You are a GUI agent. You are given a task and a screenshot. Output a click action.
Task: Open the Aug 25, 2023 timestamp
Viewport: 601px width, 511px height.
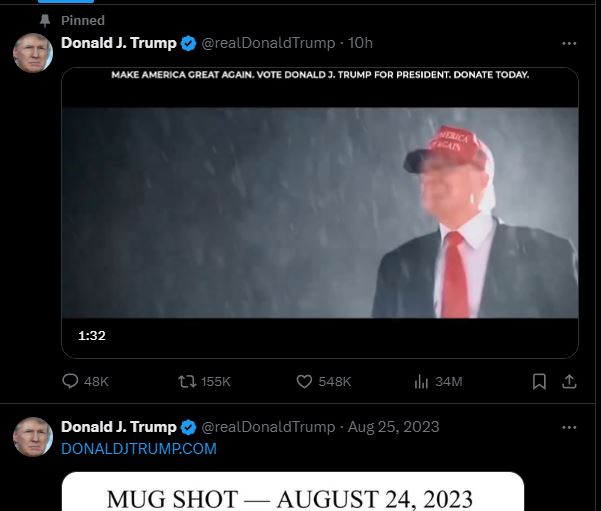click(393, 427)
